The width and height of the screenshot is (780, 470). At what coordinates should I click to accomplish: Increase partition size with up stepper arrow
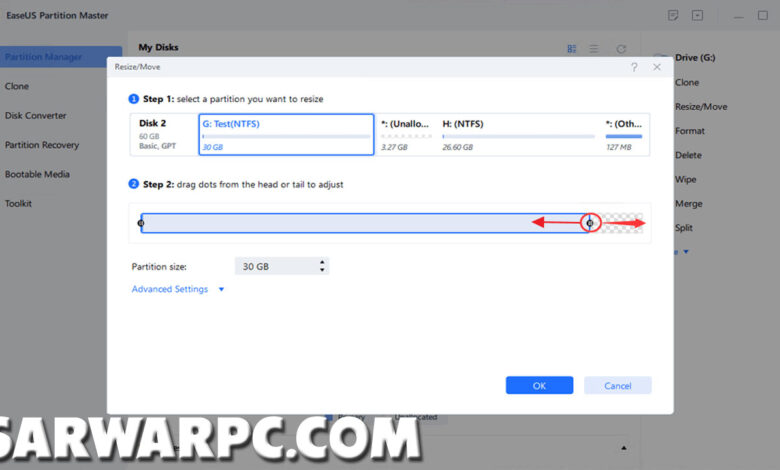tap(322, 262)
